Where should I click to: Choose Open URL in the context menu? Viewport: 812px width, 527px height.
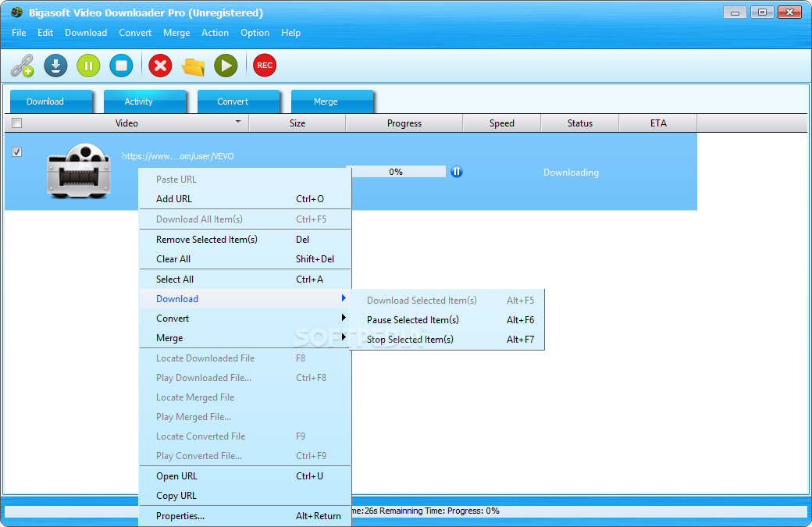(245, 476)
